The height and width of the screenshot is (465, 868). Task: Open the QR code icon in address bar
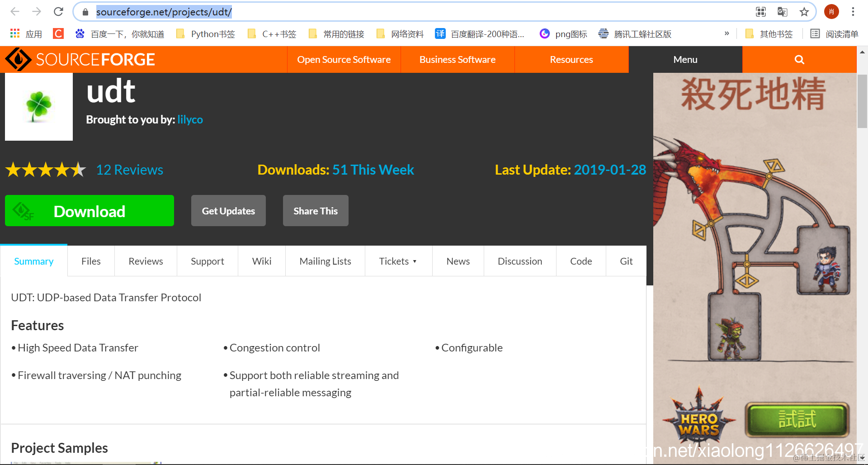pyautogui.click(x=761, y=12)
